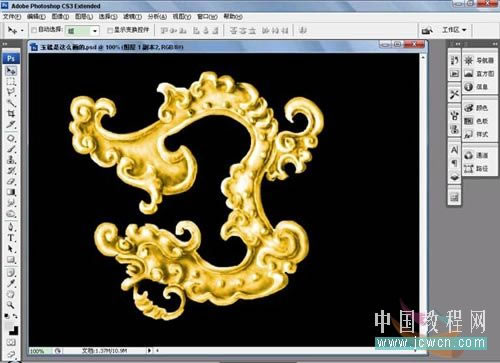Open the status bar info arrow menu
The image size is (500, 363).
coord(149,350)
